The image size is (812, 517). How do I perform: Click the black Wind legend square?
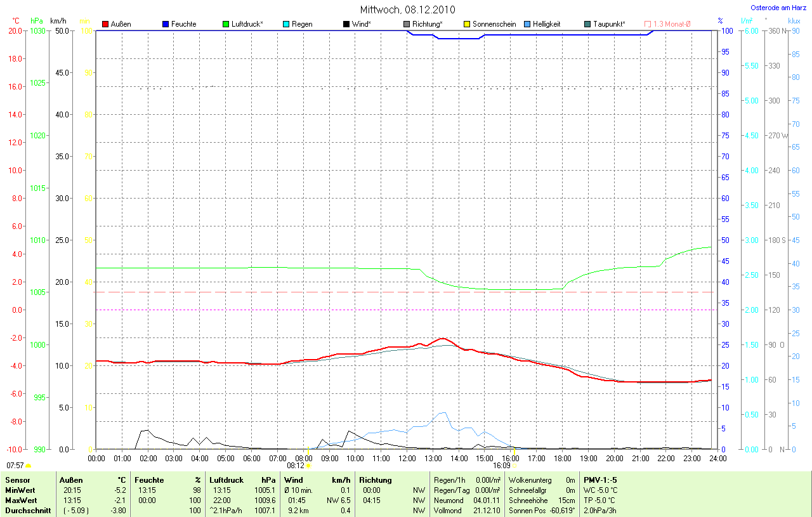click(x=346, y=24)
